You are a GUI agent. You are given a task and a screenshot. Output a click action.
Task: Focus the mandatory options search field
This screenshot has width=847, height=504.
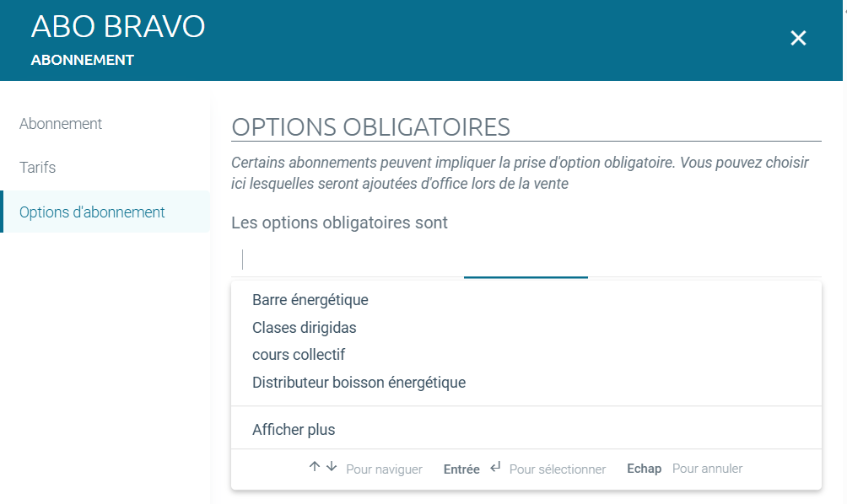[x=523, y=259]
